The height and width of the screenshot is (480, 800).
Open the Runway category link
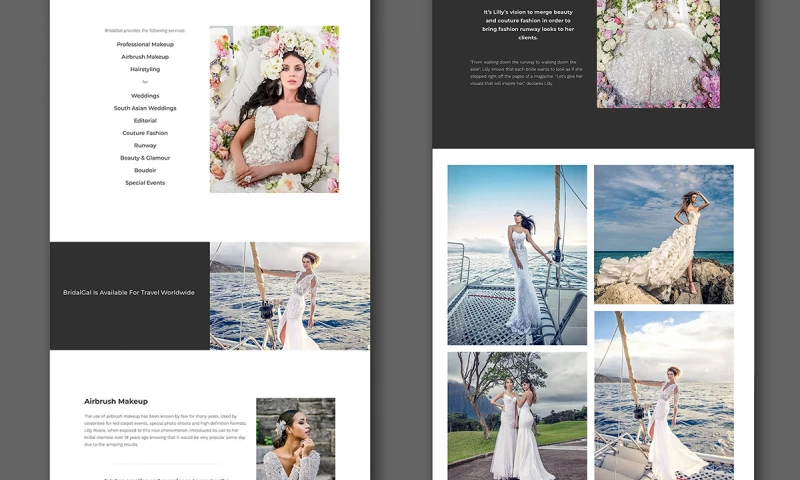point(145,145)
